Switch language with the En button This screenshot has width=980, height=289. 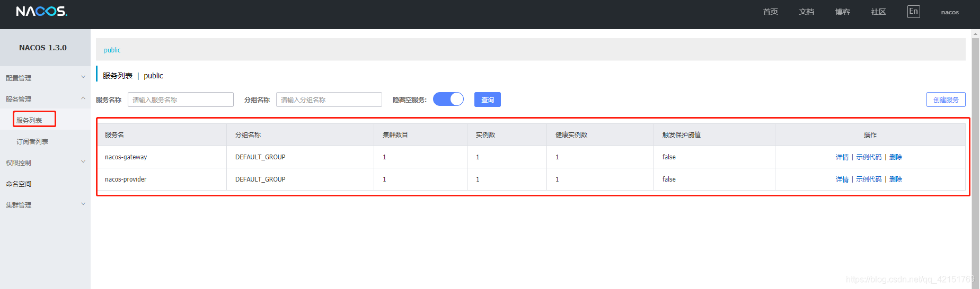(913, 12)
